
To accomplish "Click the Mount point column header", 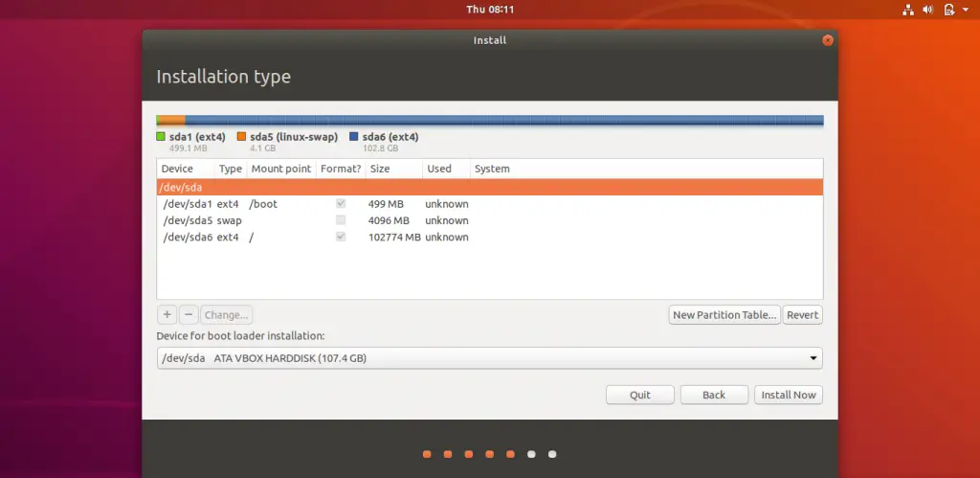I will [x=280, y=169].
